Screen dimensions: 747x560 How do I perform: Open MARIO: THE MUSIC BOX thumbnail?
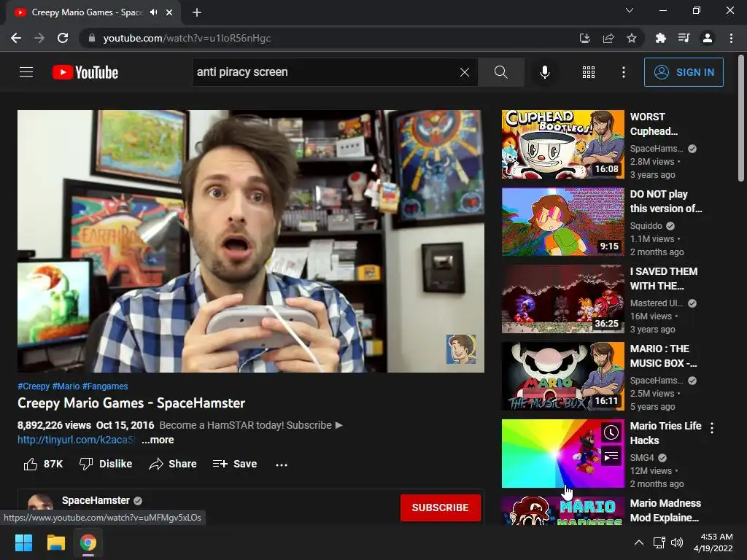pyautogui.click(x=562, y=376)
